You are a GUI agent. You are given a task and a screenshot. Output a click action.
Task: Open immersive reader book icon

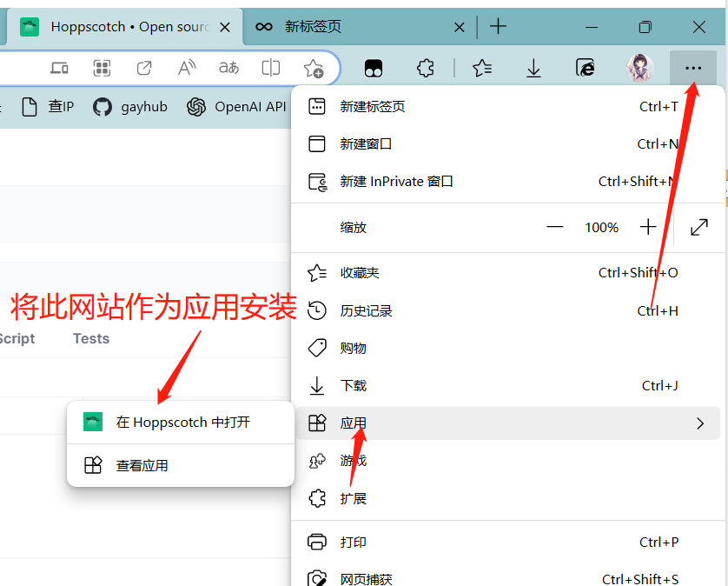coord(271,68)
